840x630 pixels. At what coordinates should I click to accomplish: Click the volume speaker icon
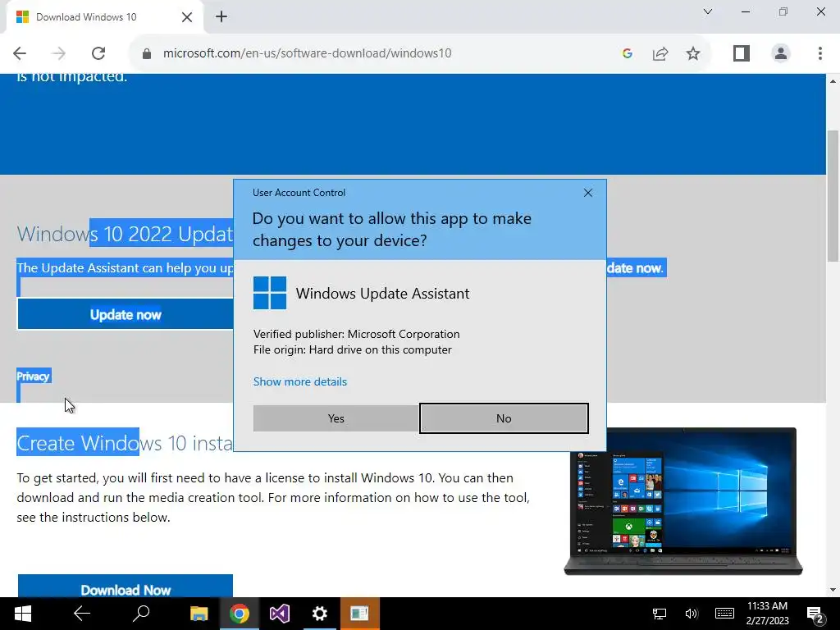pos(692,614)
